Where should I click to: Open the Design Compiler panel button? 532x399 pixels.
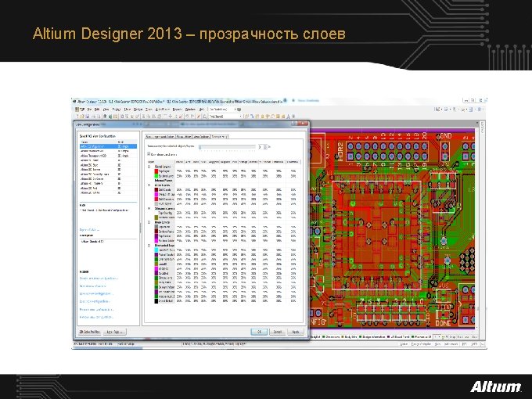tap(421, 344)
